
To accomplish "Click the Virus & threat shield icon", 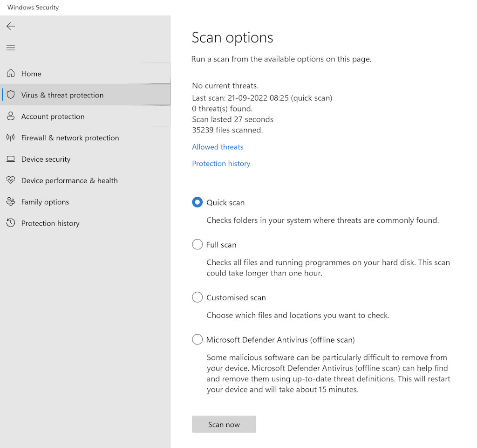I will tap(11, 95).
